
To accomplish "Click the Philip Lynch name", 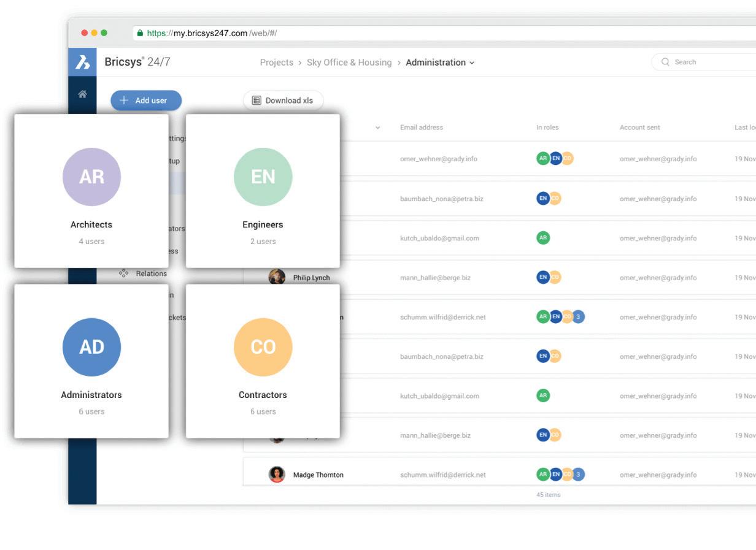I will 311,278.
